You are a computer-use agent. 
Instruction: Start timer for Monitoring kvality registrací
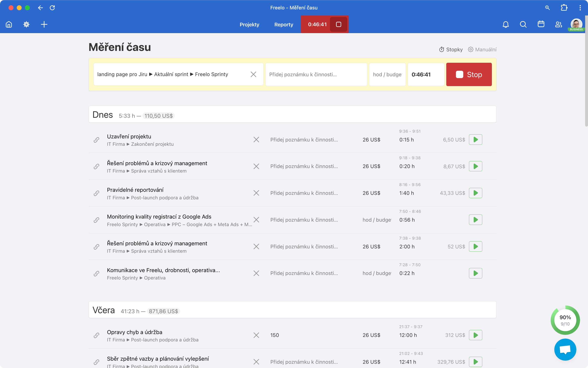tap(476, 220)
